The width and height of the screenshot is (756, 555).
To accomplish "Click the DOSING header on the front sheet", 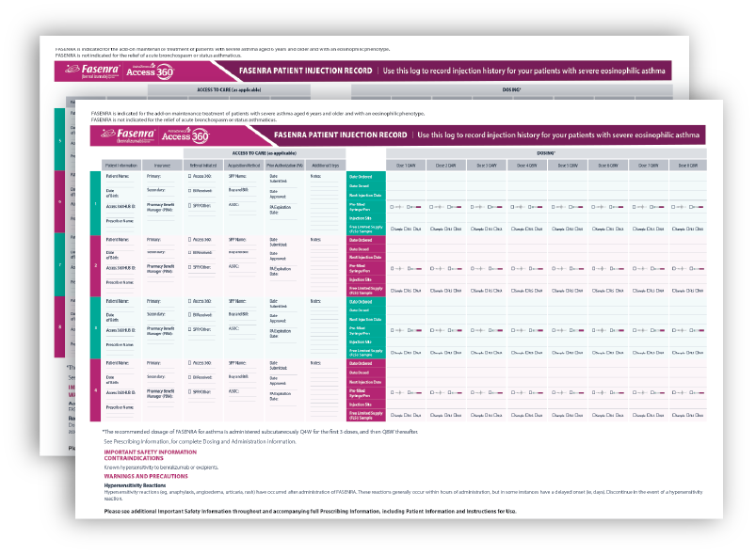I will (546, 153).
